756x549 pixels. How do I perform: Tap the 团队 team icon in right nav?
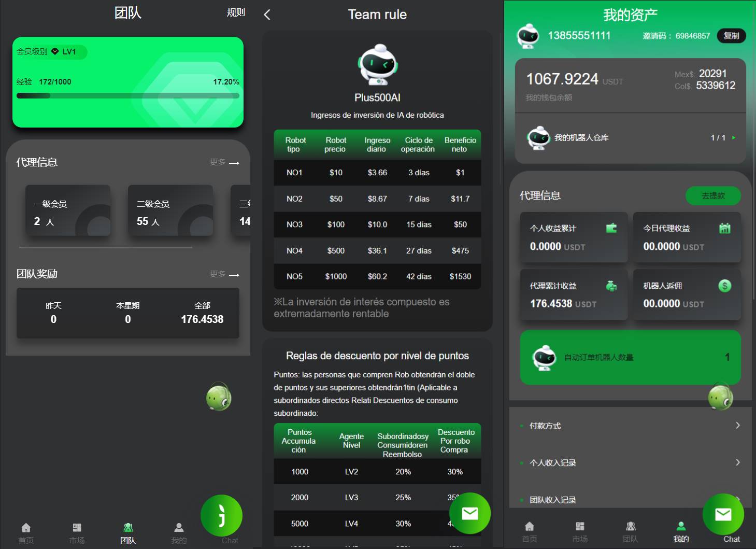[x=631, y=527]
